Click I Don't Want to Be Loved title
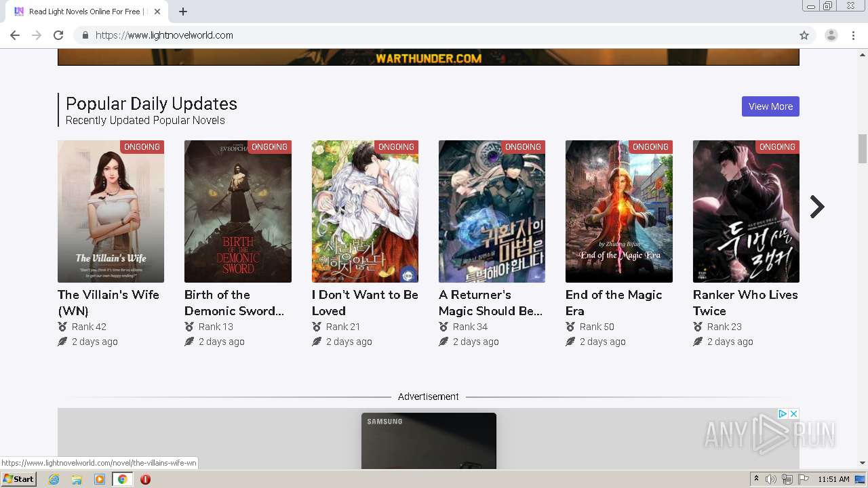Image resolution: width=868 pixels, height=488 pixels. (x=365, y=303)
